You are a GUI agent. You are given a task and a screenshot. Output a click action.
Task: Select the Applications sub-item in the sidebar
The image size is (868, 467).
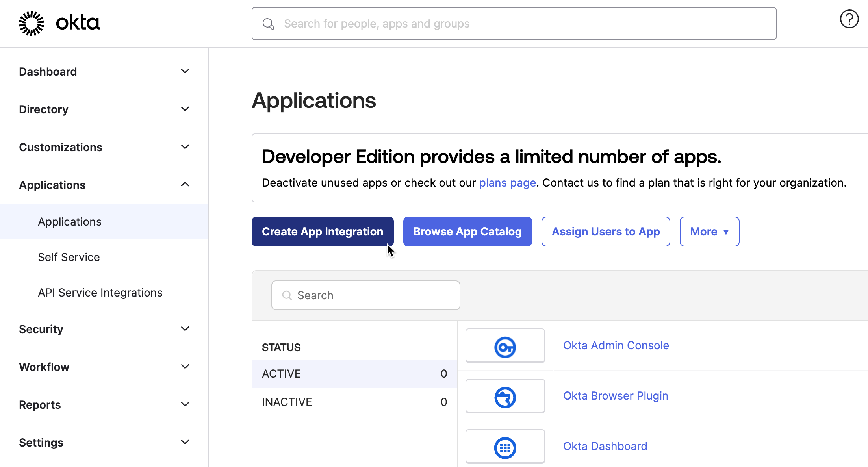click(x=104, y=222)
